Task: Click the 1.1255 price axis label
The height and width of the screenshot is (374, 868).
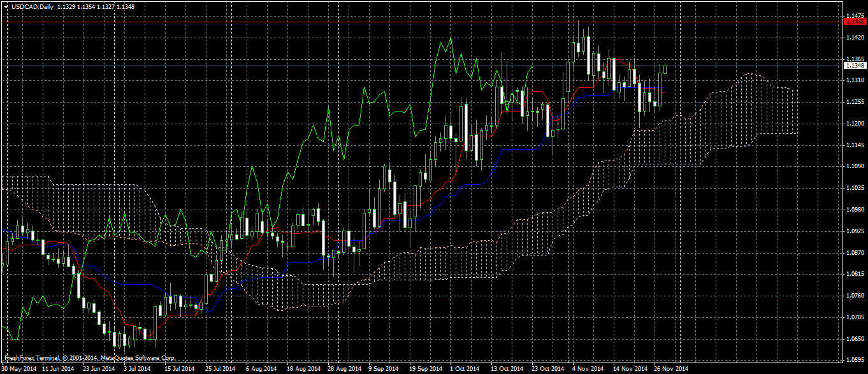Action: [855, 102]
